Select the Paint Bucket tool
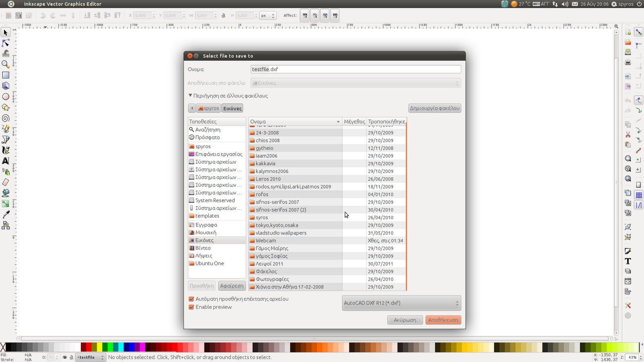 [x=6, y=193]
